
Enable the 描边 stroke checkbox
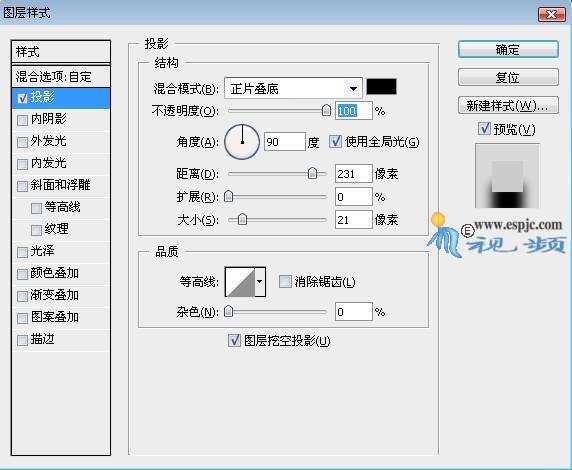[22, 340]
